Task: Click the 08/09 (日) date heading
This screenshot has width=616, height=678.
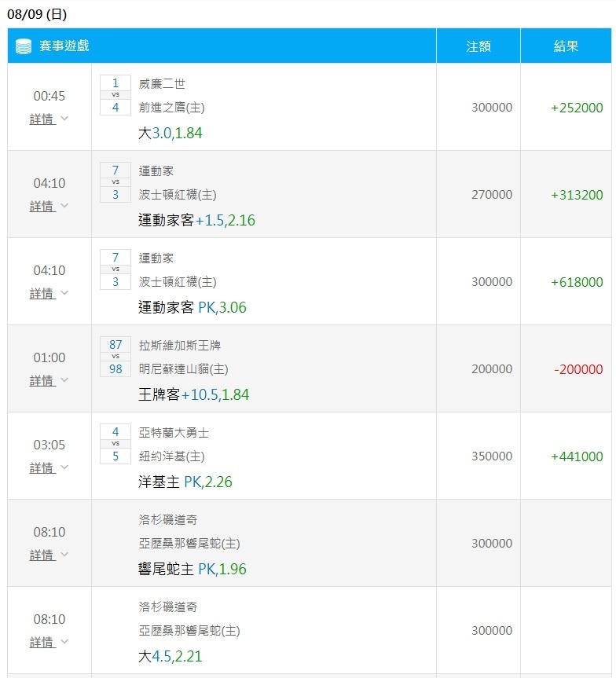Action: coord(37,14)
